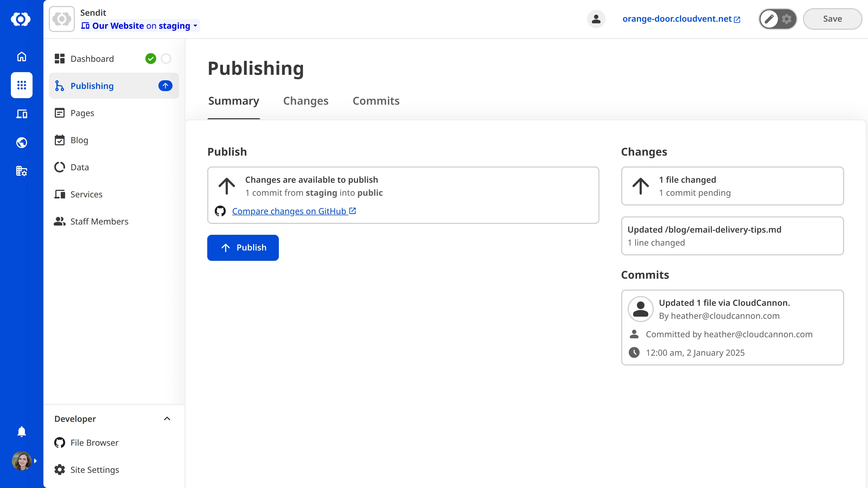Select the Pages section in site navigation
This screenshot has width=868, height=488.
82,113
